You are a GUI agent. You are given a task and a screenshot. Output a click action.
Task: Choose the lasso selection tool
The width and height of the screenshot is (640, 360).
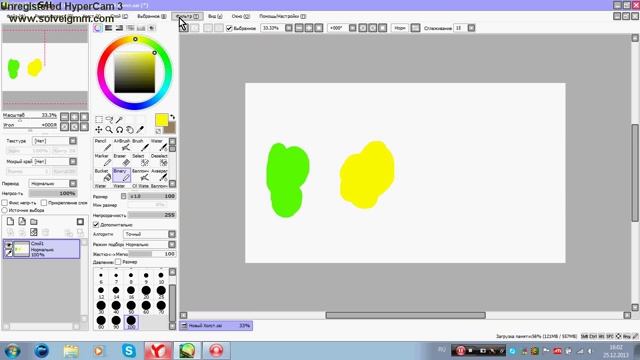point(109,120)
